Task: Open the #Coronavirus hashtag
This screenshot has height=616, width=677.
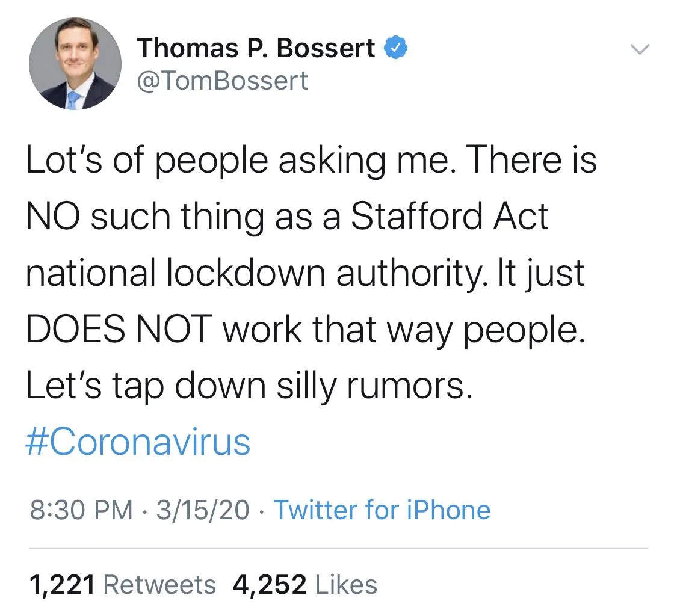Action: point(138,442)
